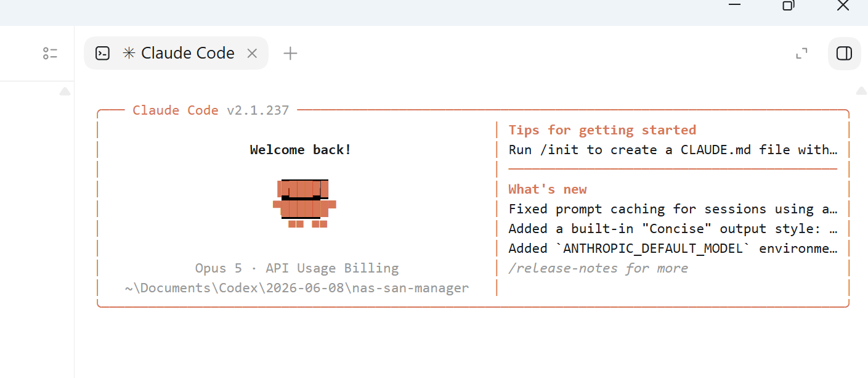
Task: Open the sidebar list toggle icon
Action: point(50,54)
